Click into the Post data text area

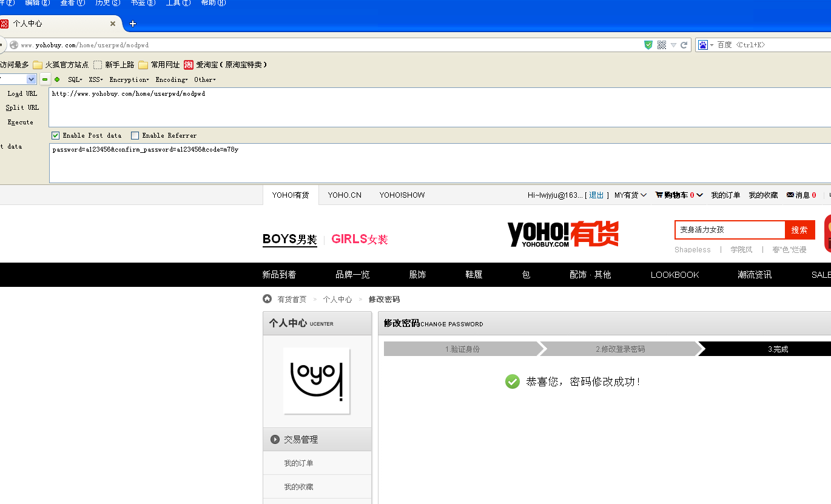click(x=440, y=163)
